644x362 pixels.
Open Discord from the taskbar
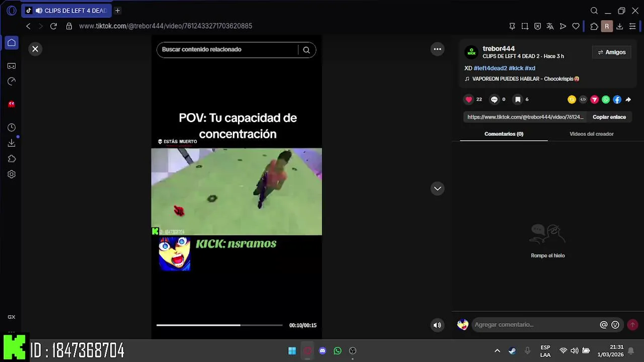pyautogui.click(x=323, y=351)
